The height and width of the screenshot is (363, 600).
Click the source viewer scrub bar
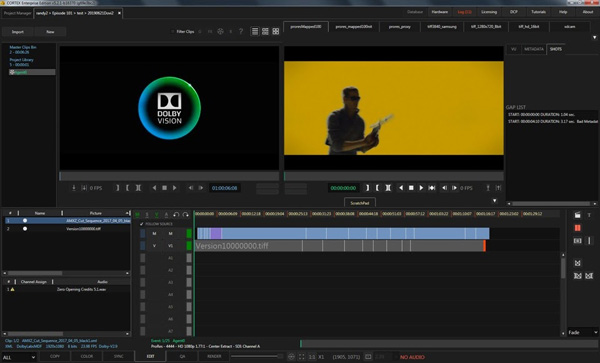point(169,176)
